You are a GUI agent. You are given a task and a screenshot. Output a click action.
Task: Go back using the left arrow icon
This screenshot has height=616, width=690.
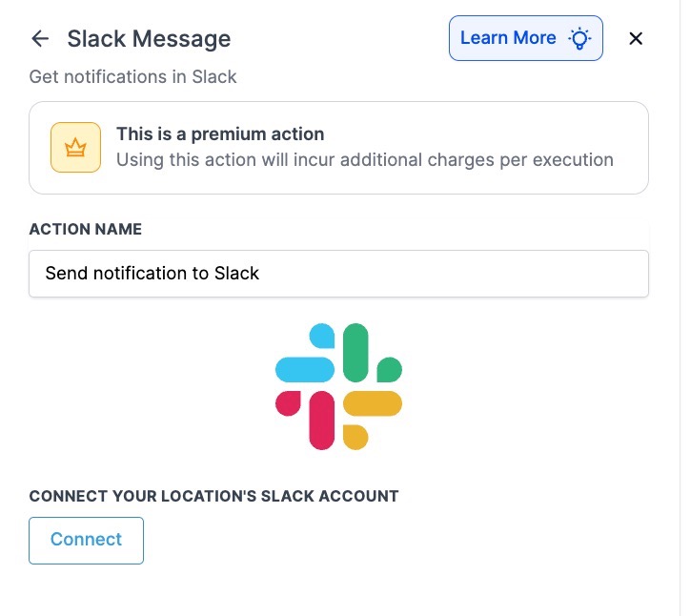[39, 39]
